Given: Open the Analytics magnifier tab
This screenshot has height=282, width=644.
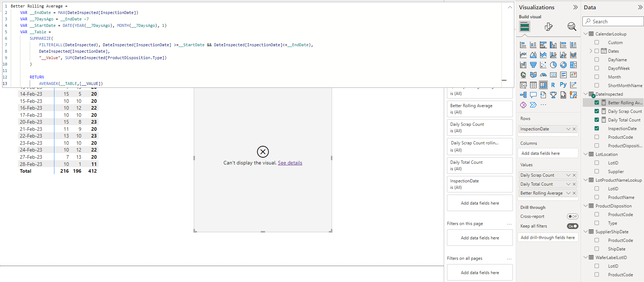Looking at the screenshot, I should point(572,27).
